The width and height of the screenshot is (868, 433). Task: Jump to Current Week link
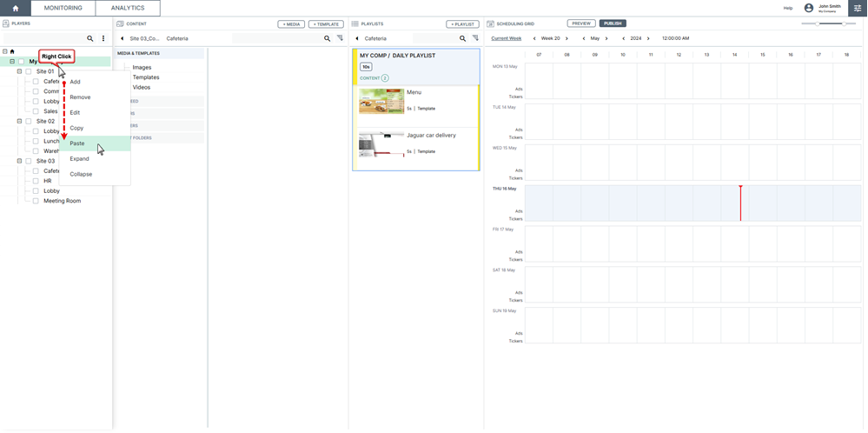(507, 39)
